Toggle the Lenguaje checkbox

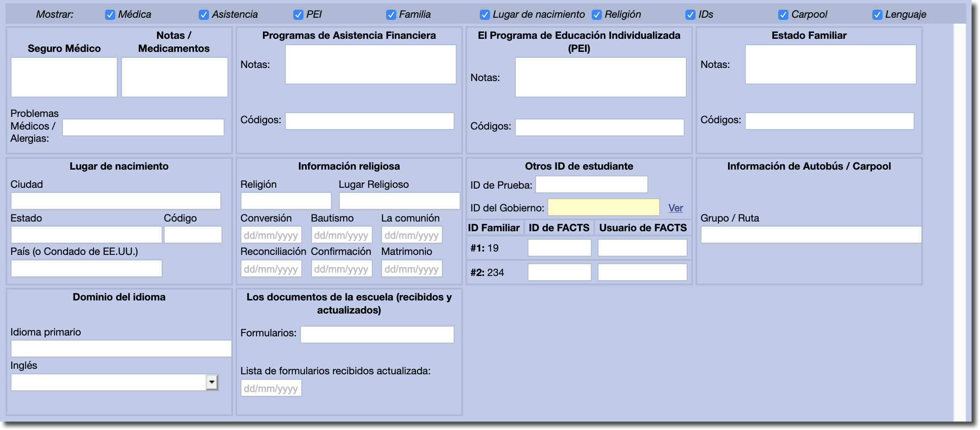click(877, 15)
